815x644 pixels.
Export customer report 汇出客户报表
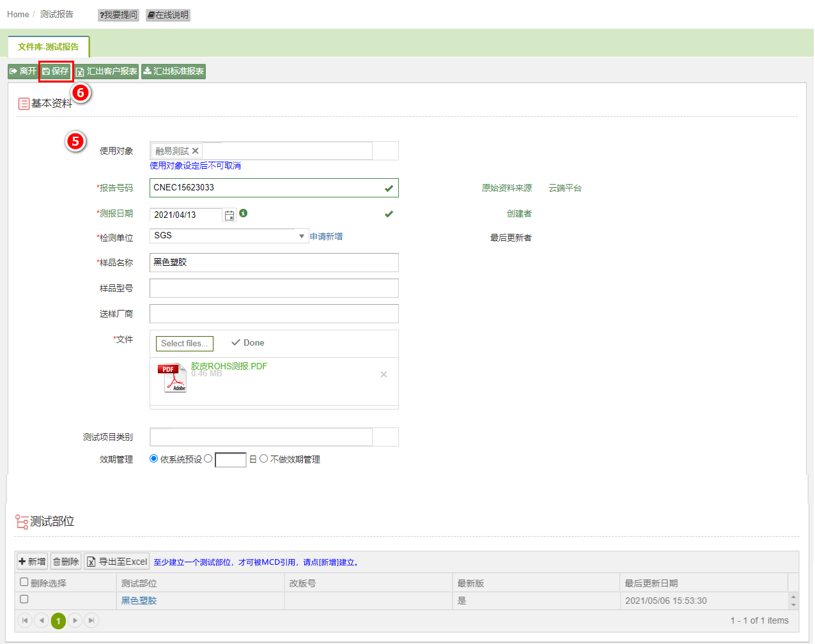pyautogui.click(x=106, y=72)
